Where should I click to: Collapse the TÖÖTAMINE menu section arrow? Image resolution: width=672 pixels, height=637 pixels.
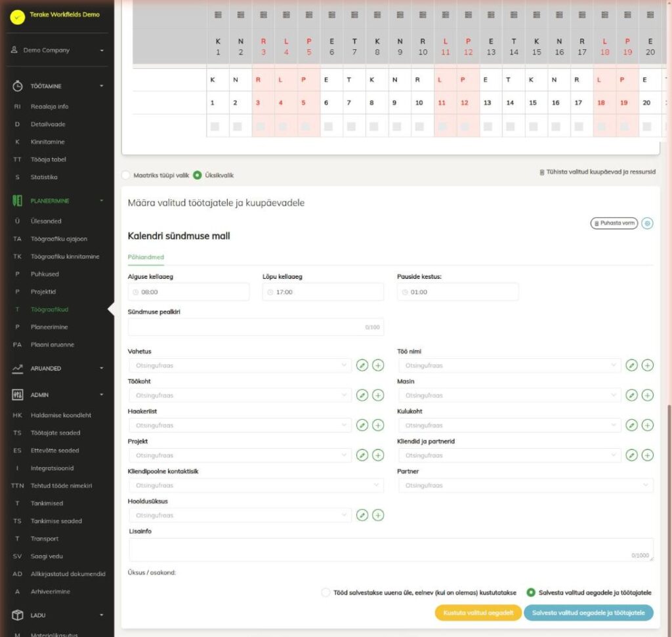coord(102,86)
